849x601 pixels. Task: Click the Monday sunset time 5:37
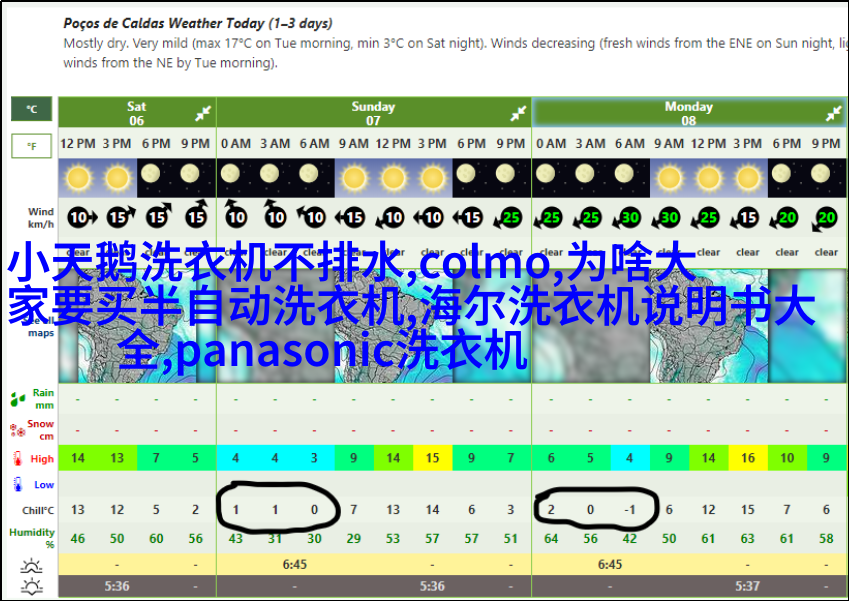click(x=748, y=586)
